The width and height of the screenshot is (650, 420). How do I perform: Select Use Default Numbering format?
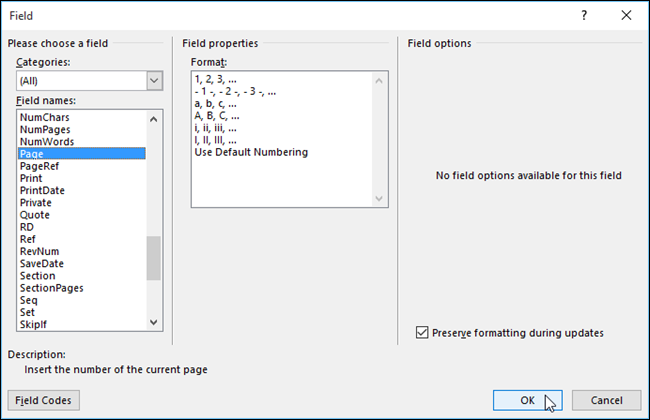click(251, 152)
